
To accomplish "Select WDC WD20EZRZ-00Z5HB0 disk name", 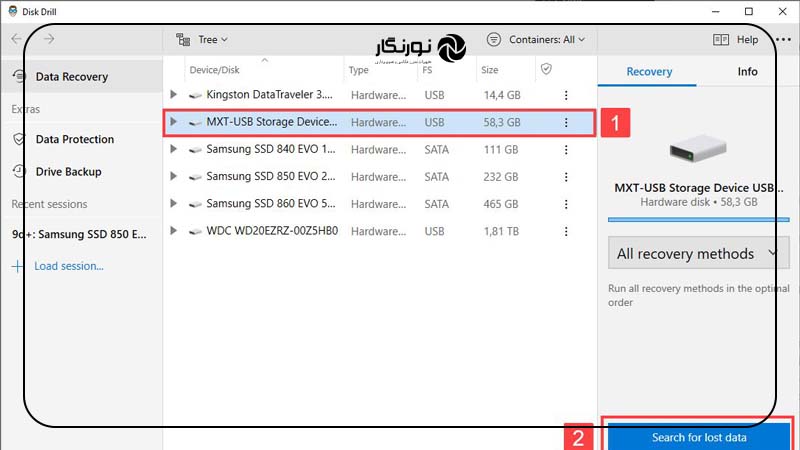I will point(272,231).
